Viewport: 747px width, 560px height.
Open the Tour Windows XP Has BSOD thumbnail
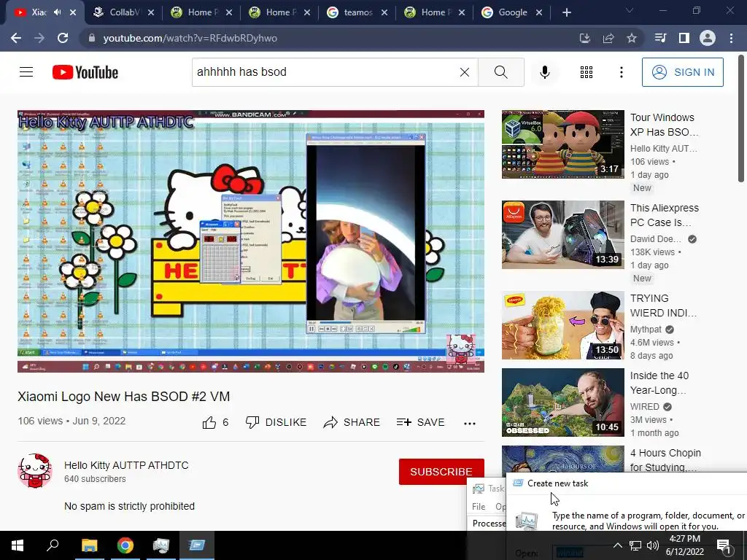pos(562,144)
